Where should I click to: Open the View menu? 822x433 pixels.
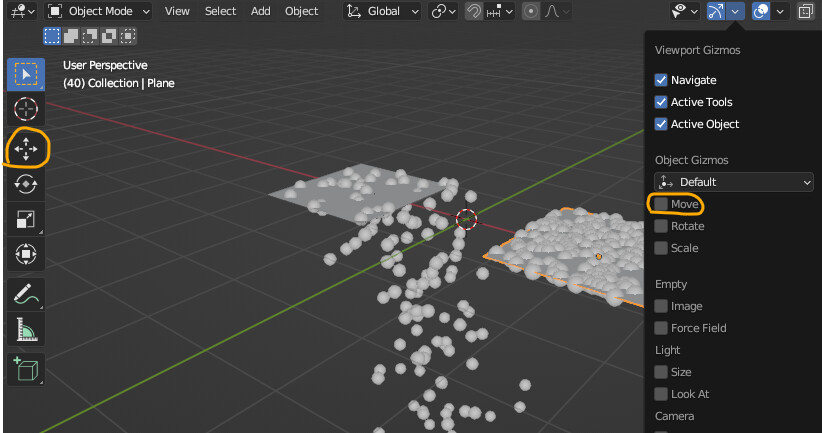click(177, 11)
